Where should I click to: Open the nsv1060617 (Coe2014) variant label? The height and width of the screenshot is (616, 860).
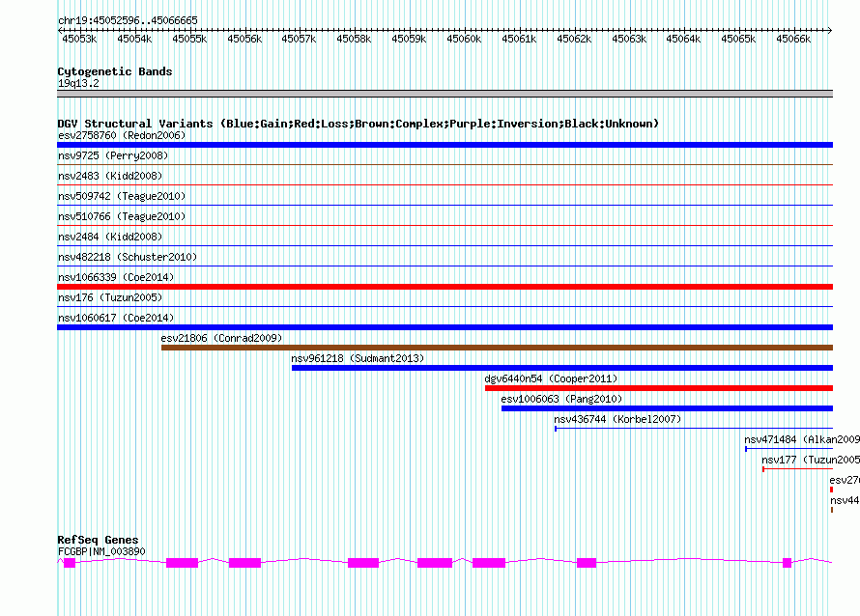tap(116, 319)
